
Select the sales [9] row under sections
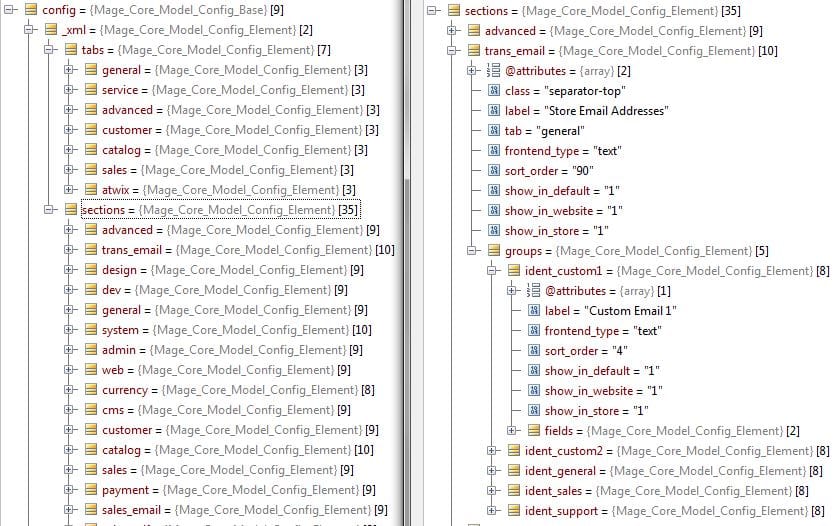coord(227,470)
